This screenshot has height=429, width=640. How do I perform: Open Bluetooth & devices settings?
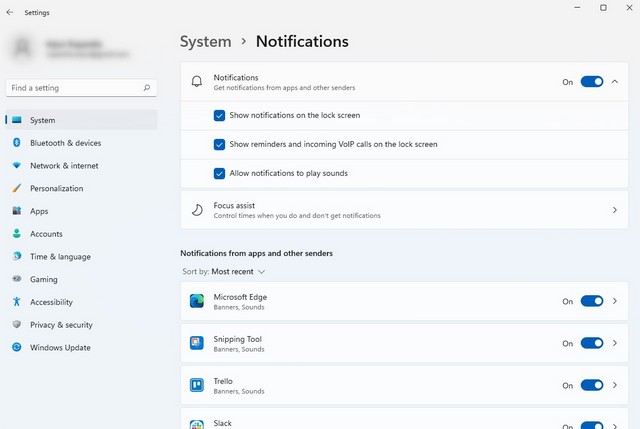coord(82,143)
